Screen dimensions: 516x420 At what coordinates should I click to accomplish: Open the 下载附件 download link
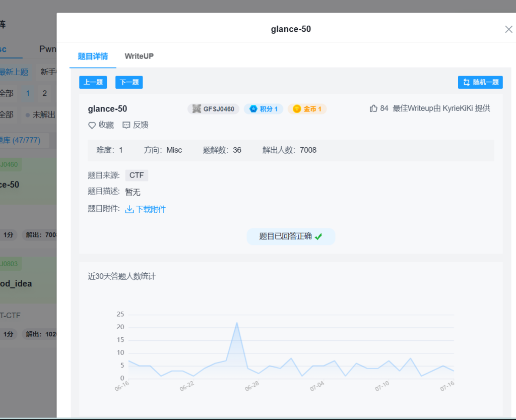click(x=151, y=209)
